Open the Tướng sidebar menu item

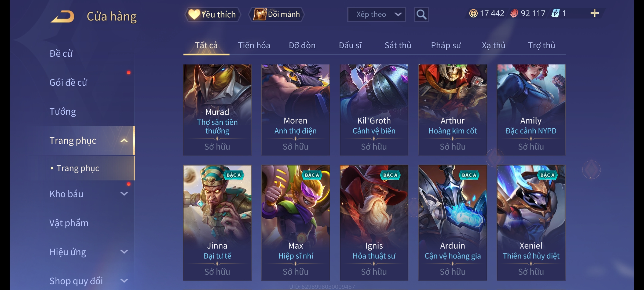63,111
